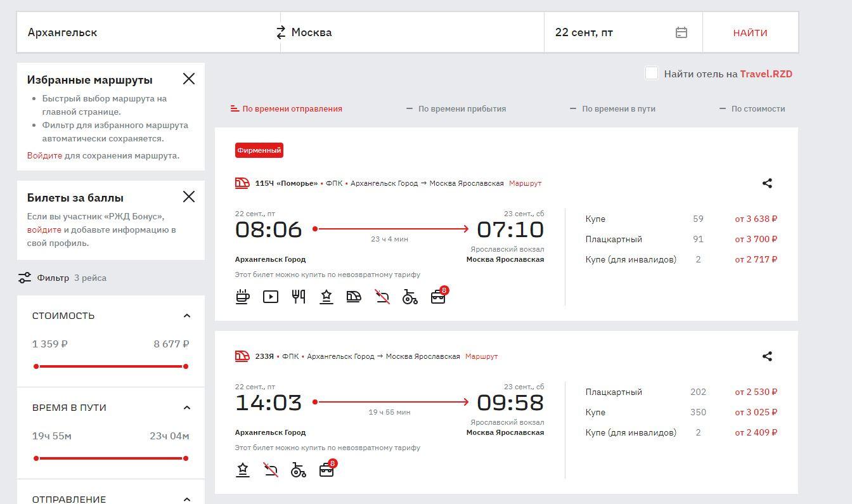Collapse the Время в пути filter
The image size is (852, 504).
coord(186,408)
